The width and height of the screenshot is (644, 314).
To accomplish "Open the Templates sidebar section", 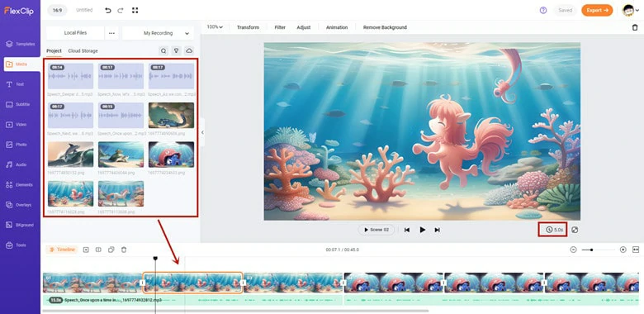I will 20,44.
